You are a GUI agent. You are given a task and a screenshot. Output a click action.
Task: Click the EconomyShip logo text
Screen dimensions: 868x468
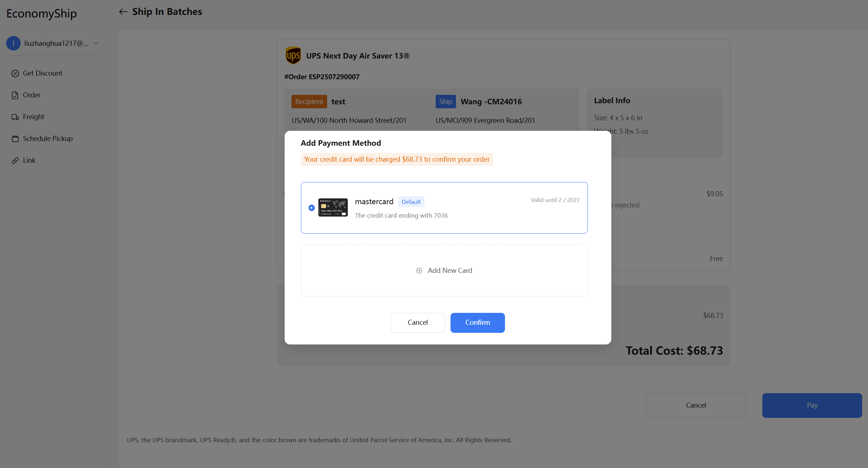tap(41, 13)
